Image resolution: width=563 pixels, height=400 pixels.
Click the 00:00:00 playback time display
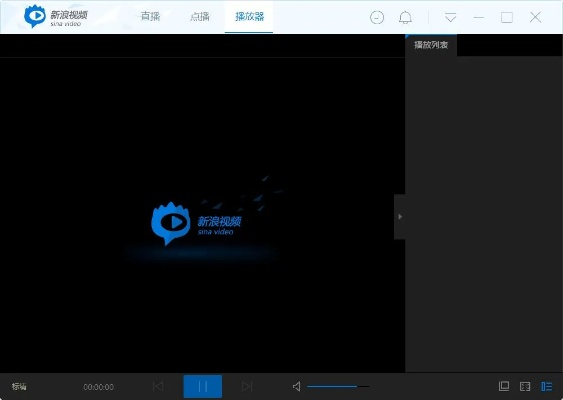pos(98,387)
